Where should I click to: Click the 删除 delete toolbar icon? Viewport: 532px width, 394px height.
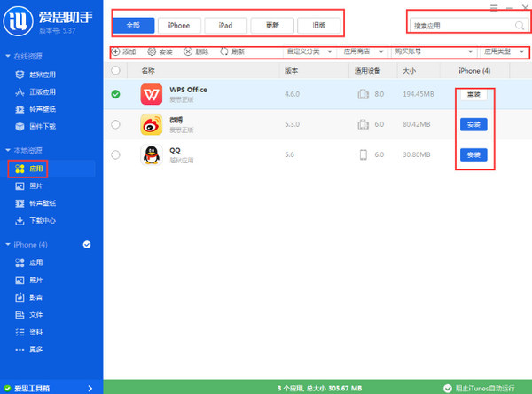tap(188, 52)
